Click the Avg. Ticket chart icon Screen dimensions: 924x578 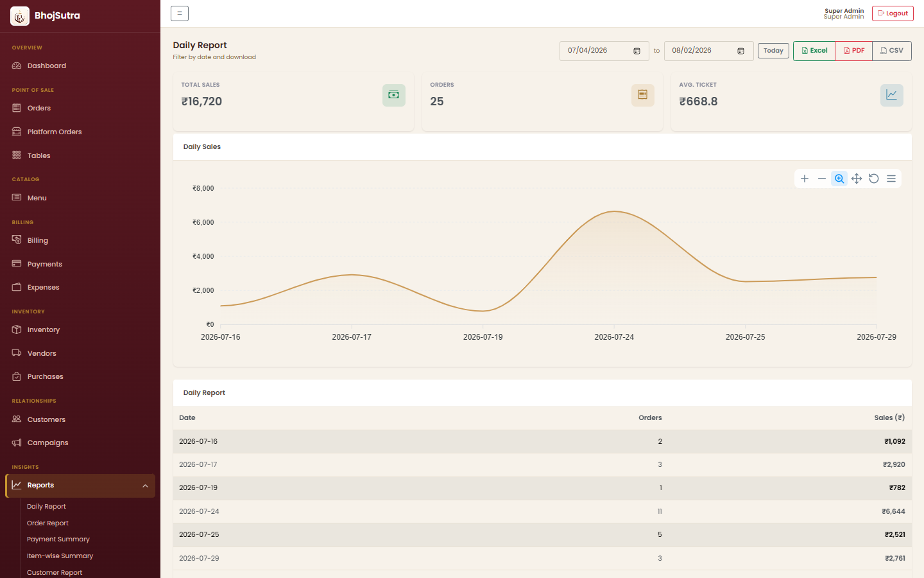tap(892, 95)
